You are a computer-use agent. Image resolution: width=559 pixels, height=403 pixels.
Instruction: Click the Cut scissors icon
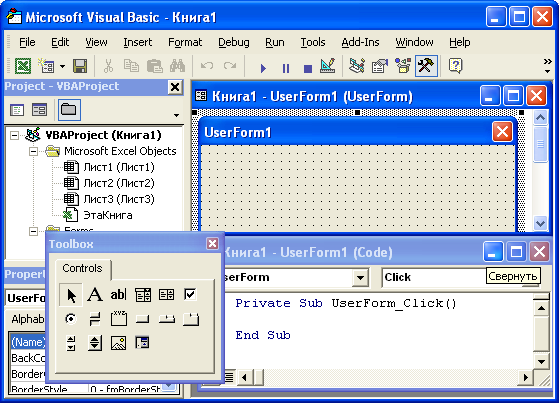tap(108, 66)
